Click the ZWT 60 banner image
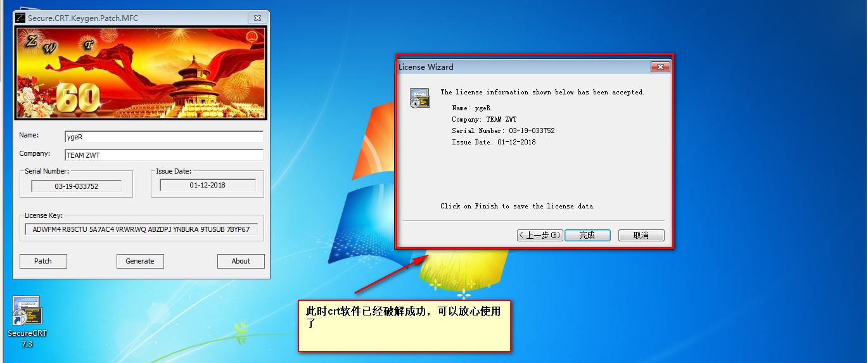Image resolution: width=868 pixels, height=363 pixels. point(141,72)
